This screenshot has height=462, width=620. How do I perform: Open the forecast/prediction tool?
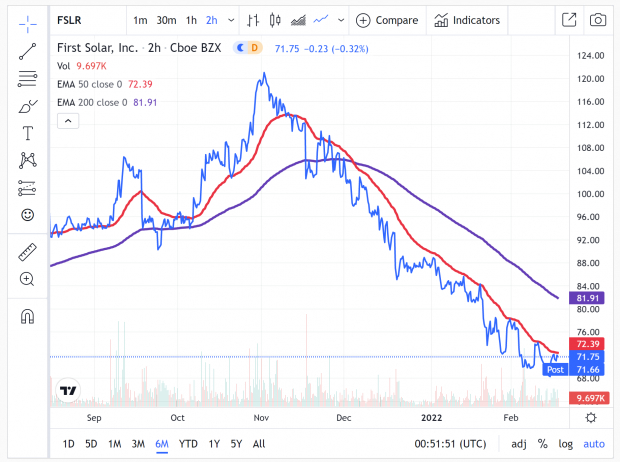click(28, 188)
